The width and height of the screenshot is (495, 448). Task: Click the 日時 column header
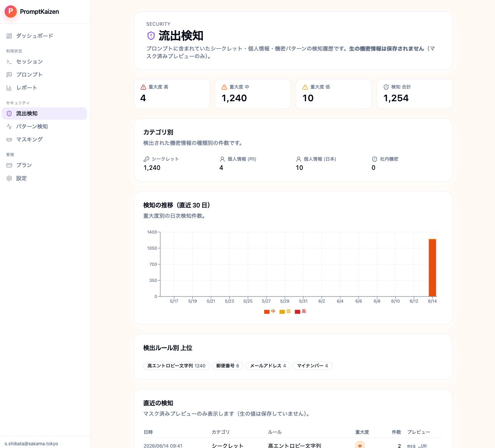(148, 432)
